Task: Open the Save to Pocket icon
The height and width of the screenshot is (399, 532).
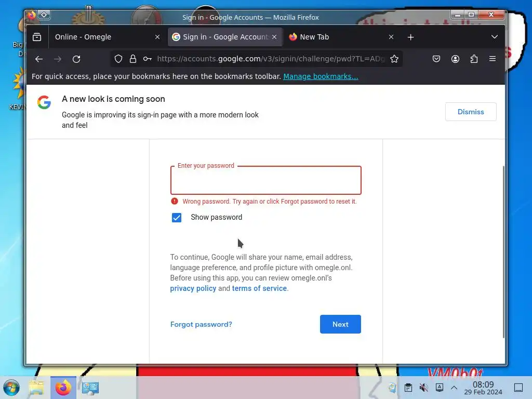Action: [436, 59]
